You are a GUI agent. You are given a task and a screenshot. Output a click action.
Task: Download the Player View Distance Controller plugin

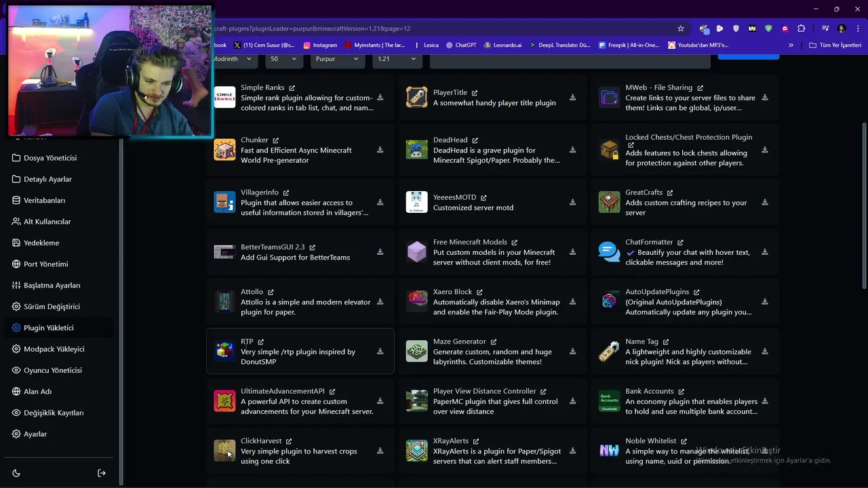(x=572, y=401)
